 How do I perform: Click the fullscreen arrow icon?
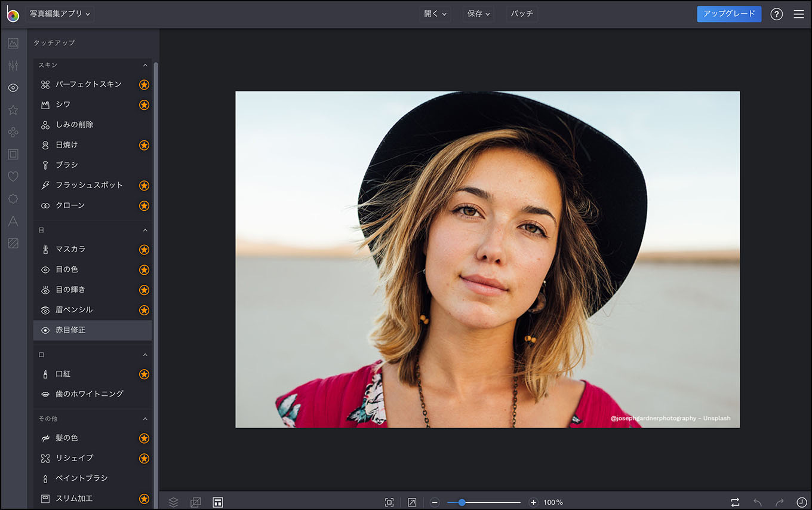(x=412, y=502)
